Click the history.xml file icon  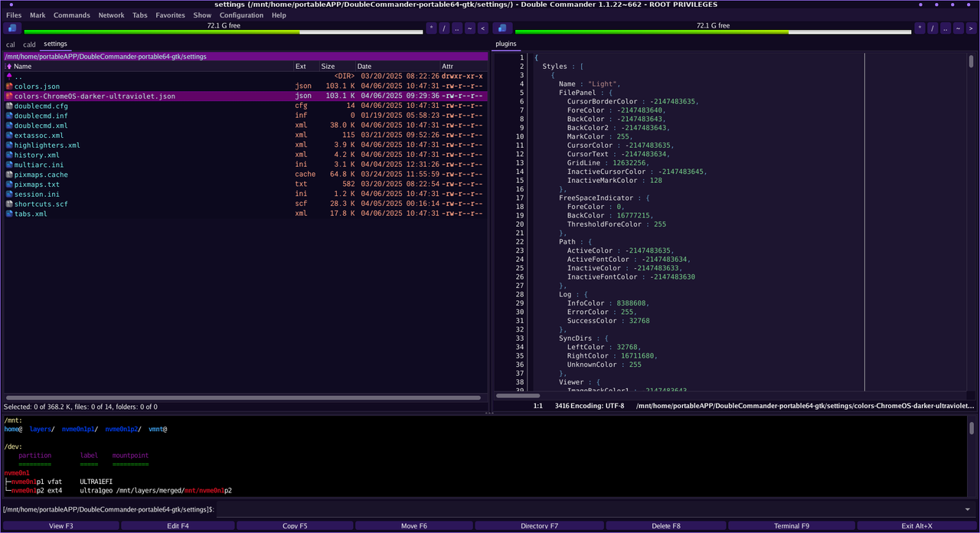pos(9,155)
